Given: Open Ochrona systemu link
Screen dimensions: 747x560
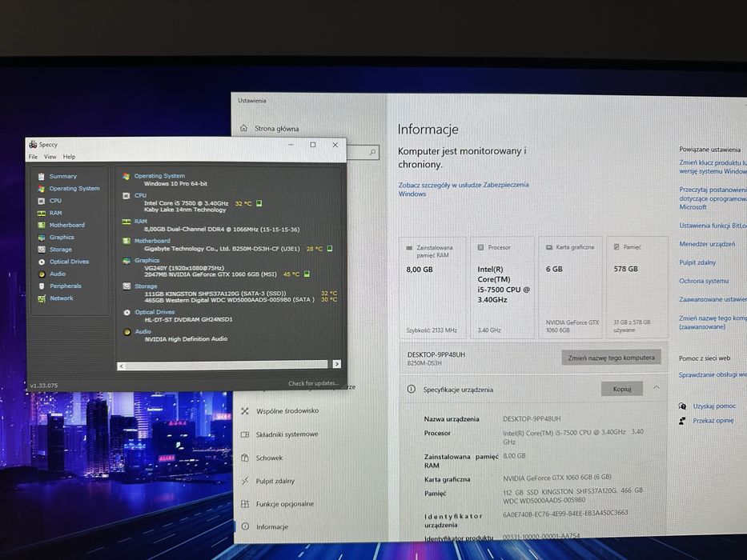Looking at the screenshot, I should click(704, 281).
